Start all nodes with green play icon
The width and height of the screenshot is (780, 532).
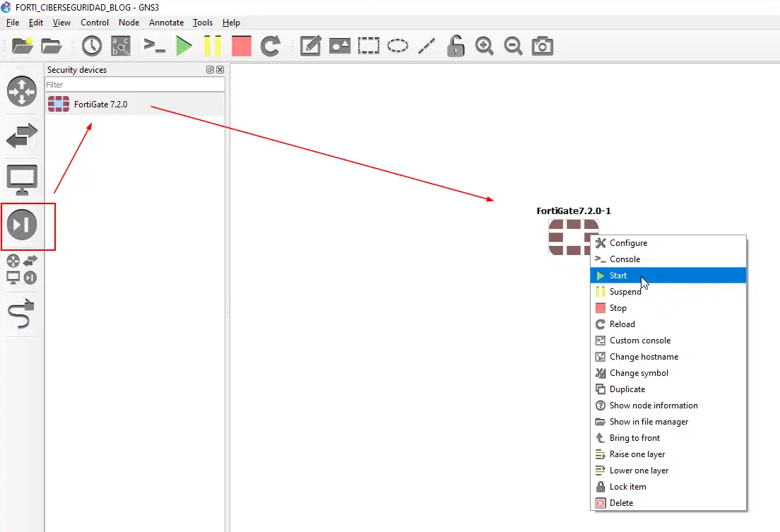tap(184, 46)
